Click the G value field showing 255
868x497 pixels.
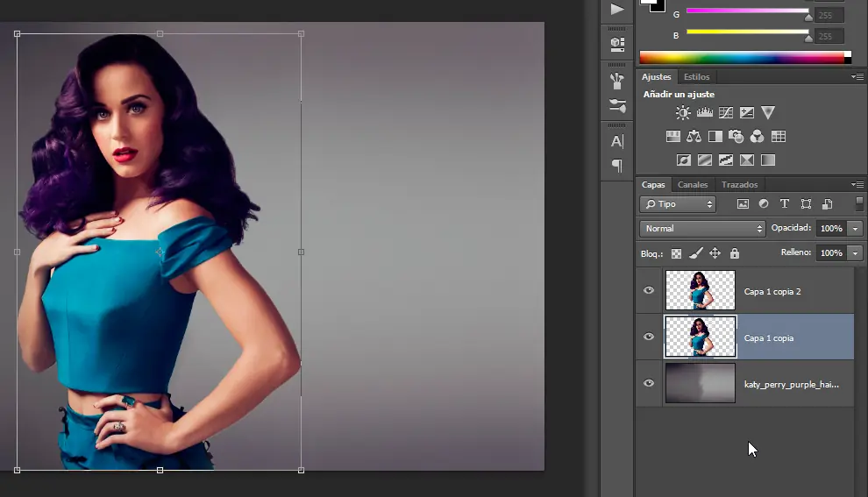(x=829, y=16)
